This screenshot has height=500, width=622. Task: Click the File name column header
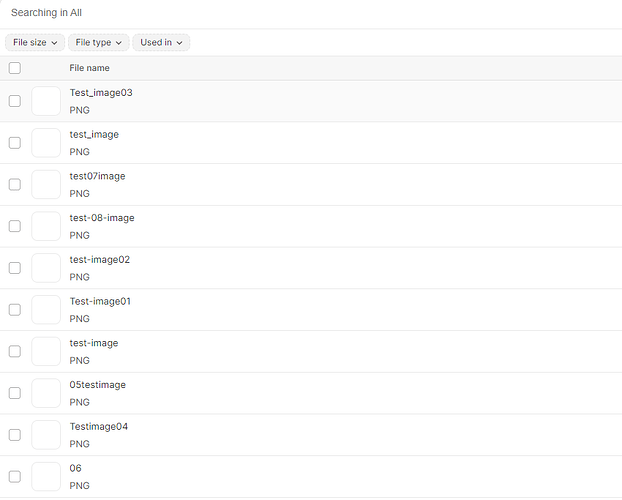[89, 68]
